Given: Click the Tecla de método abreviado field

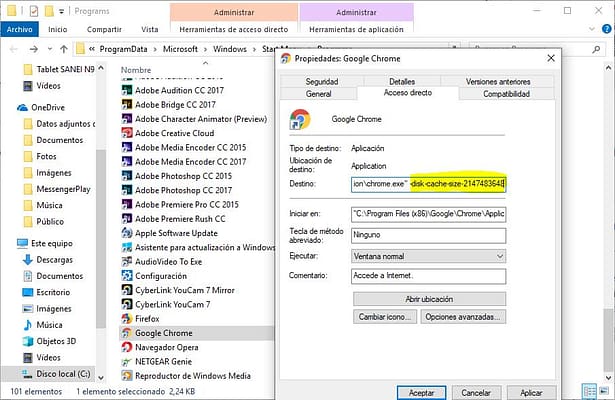Looking at the screenshot, I should 428,235.
